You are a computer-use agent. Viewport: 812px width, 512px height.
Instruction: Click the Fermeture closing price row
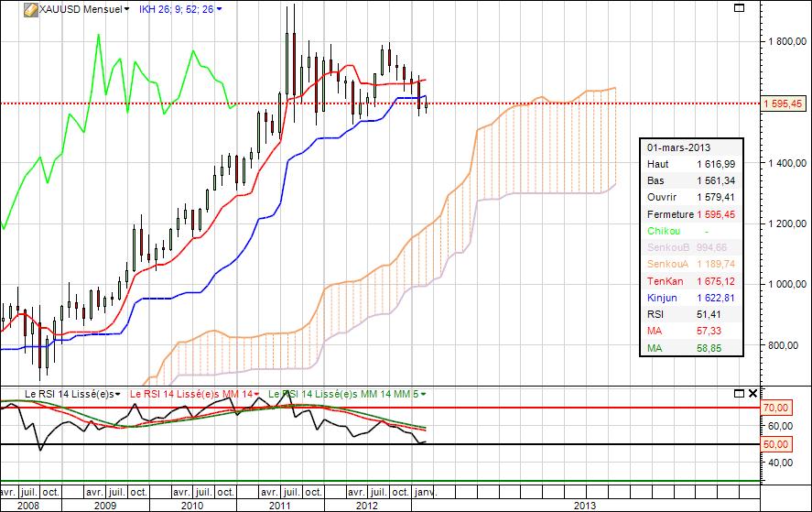[x=692, y=214]
